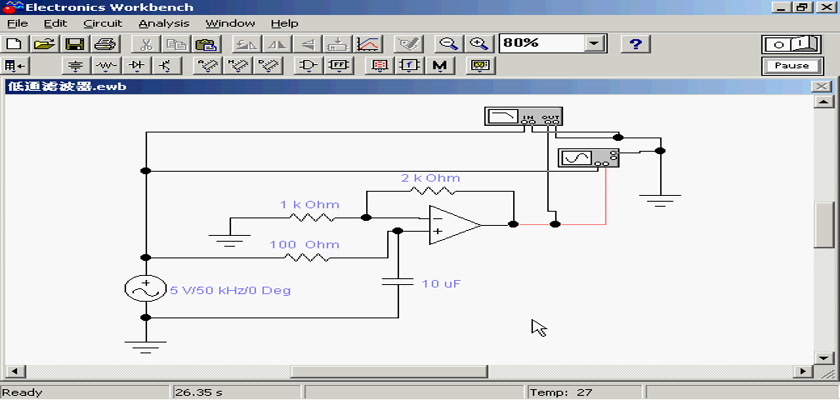Open the Favorites parts bin
This screenshot has height=400, width=840.
[x=14, y=66]
